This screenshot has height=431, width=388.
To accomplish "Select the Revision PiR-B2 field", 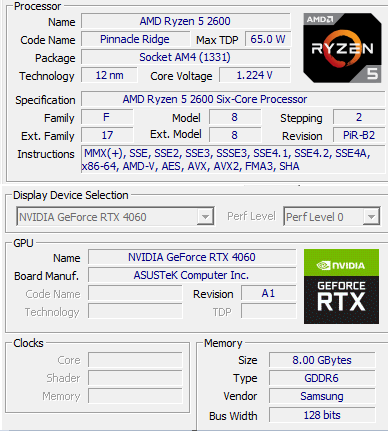I will click(359, 135).
